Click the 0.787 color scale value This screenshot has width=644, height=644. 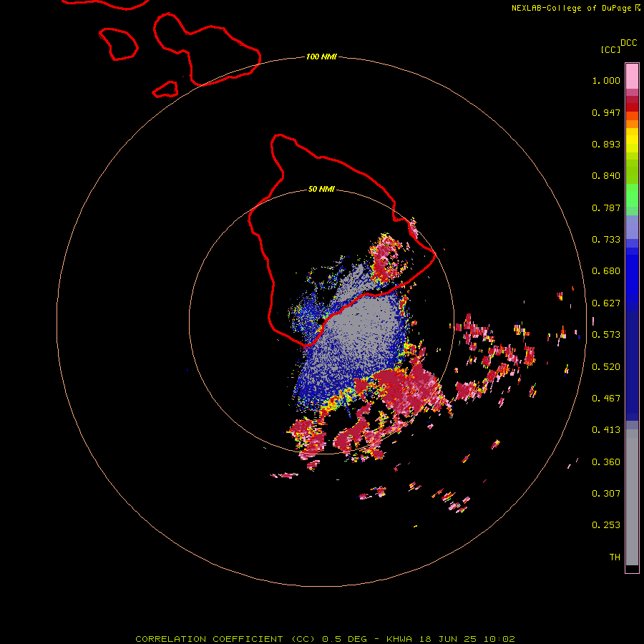[x=606, y=208]
